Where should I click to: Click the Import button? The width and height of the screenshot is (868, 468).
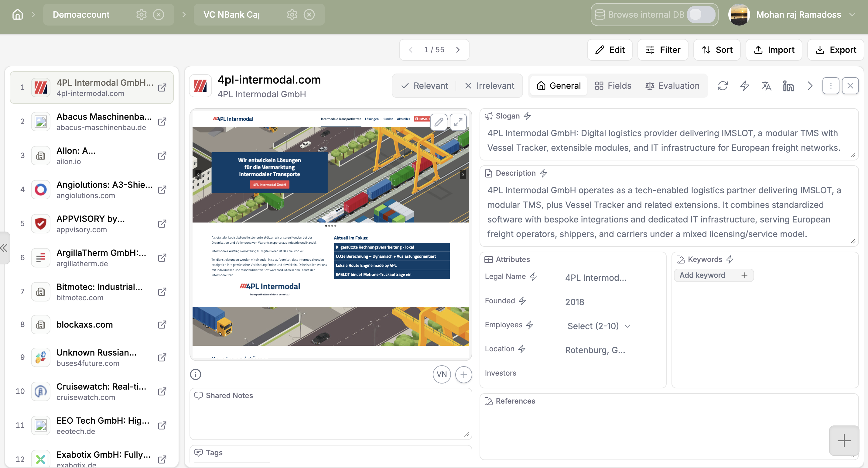click(x=774, y=50)
